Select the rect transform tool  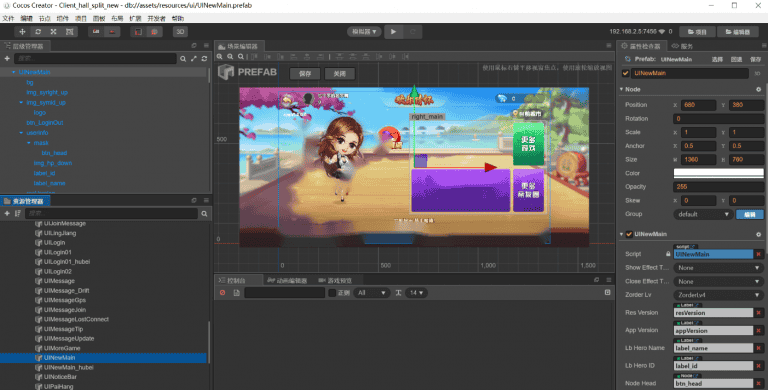[x=70, y=31]
